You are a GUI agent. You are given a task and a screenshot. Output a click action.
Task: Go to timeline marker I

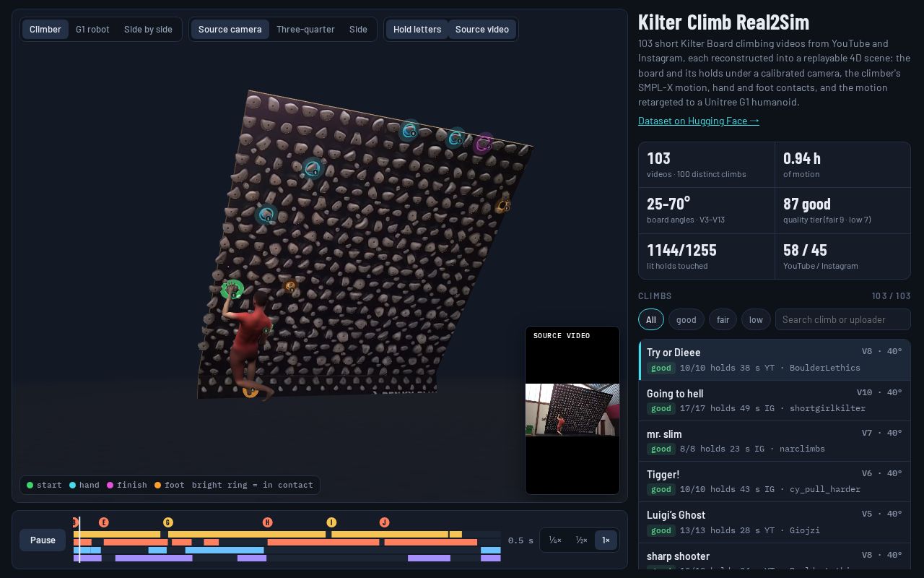(x=331, y=522)
